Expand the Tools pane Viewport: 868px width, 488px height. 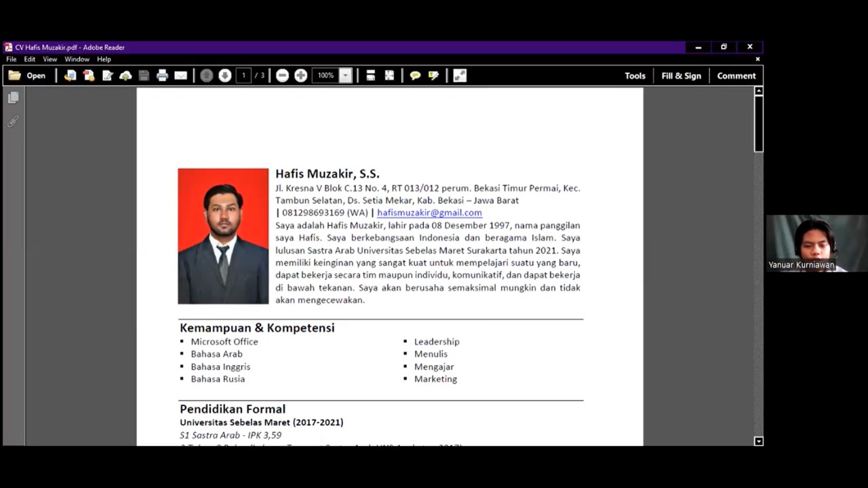(635, 76)
